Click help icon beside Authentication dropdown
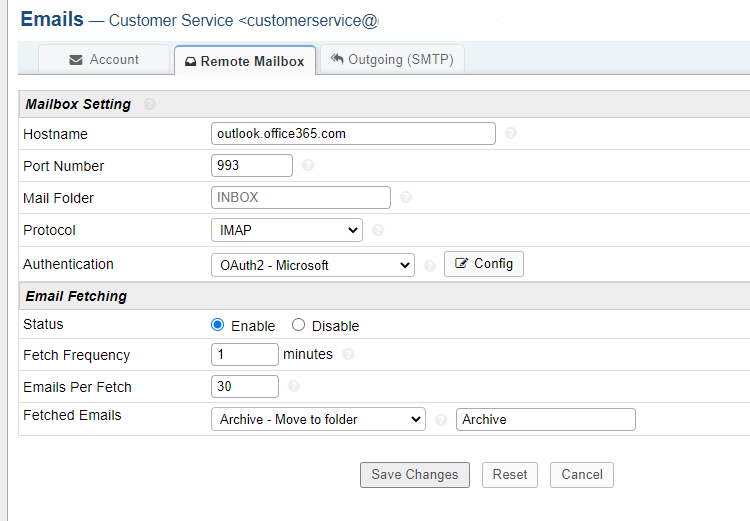 tap(430, 265)
